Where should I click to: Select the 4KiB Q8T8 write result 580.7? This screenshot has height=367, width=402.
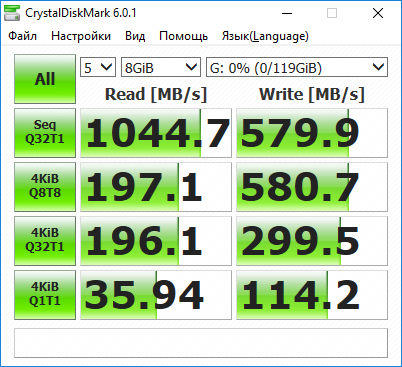point(312,187)
